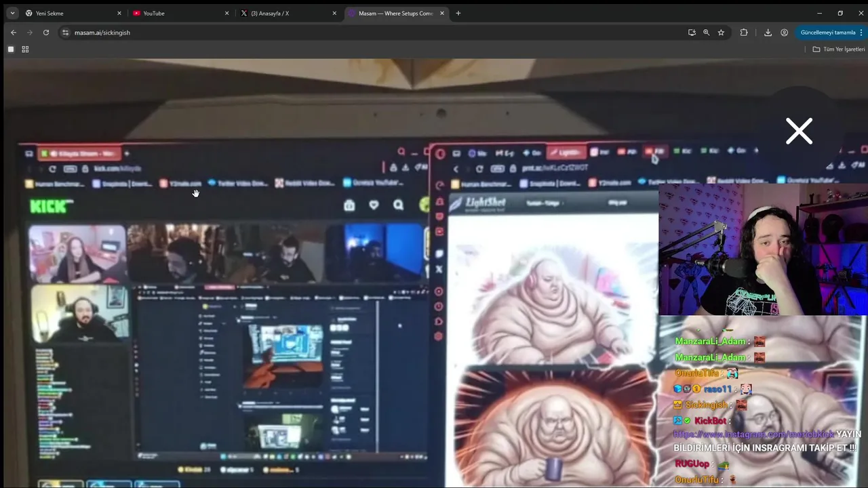Click the Sickingish username in chat overlay
The width and height of the screenshot is (868, 488).
pyautogui.click(x=706, y=405)
